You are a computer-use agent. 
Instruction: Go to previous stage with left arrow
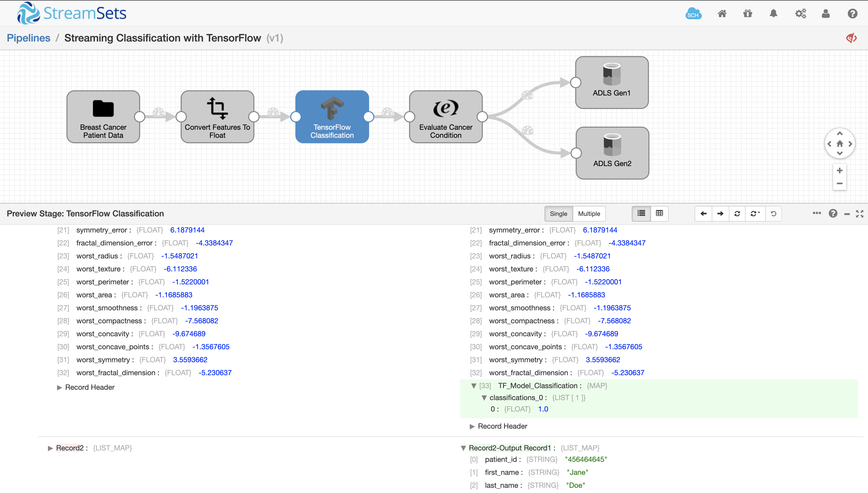pos(703,214)
